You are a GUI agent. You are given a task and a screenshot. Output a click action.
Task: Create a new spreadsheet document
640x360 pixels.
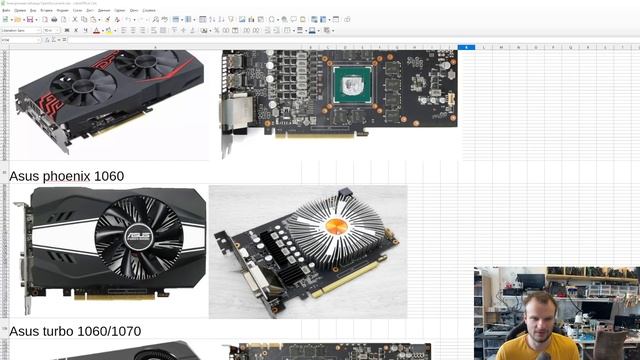[5, 20]
